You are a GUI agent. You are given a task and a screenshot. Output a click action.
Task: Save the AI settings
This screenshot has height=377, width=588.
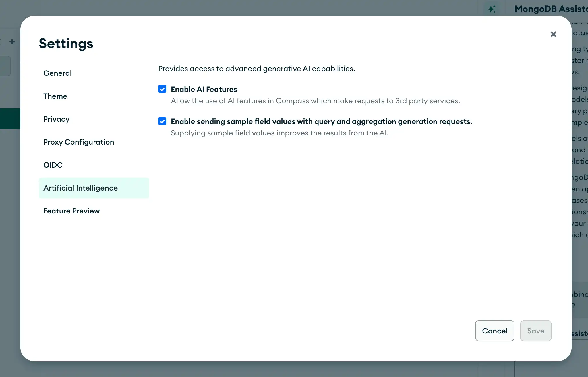[535, 331]
